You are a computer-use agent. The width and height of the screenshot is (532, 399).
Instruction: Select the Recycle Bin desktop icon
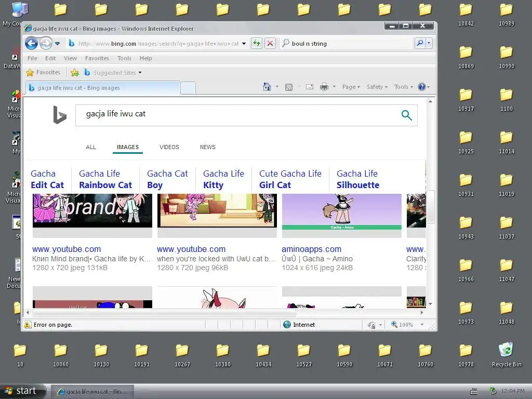coord(506,354)
